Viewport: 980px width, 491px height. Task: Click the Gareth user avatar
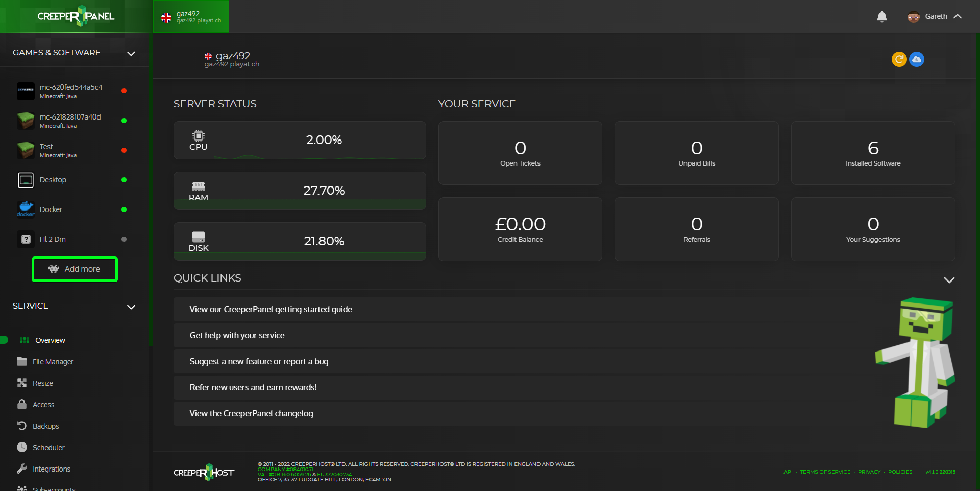point(913,16)
